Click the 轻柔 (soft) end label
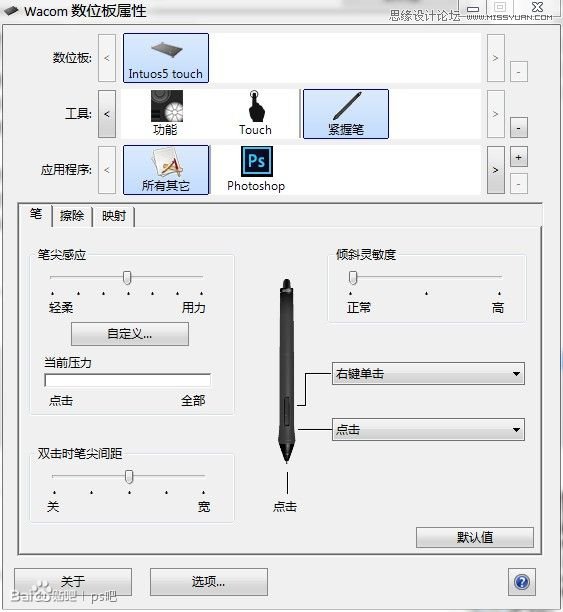This screenshot has height=612, width=563. (61, 308)
